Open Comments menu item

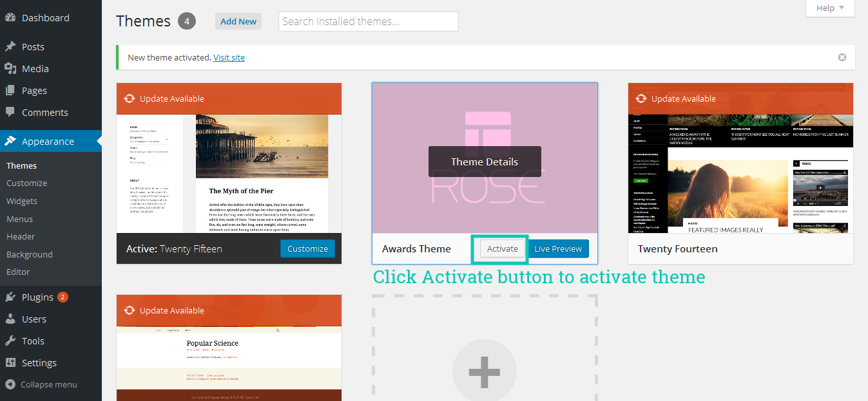coord(45,112)
